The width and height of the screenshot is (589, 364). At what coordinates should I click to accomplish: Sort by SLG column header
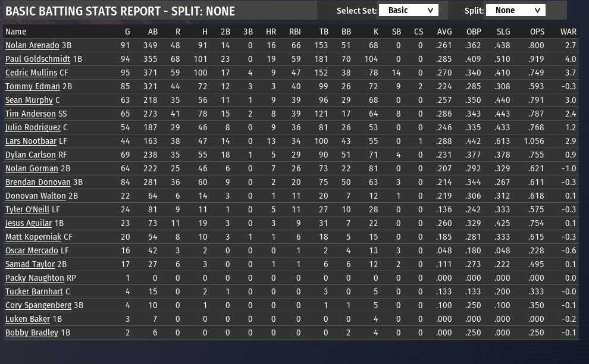(x=503, y=32)
